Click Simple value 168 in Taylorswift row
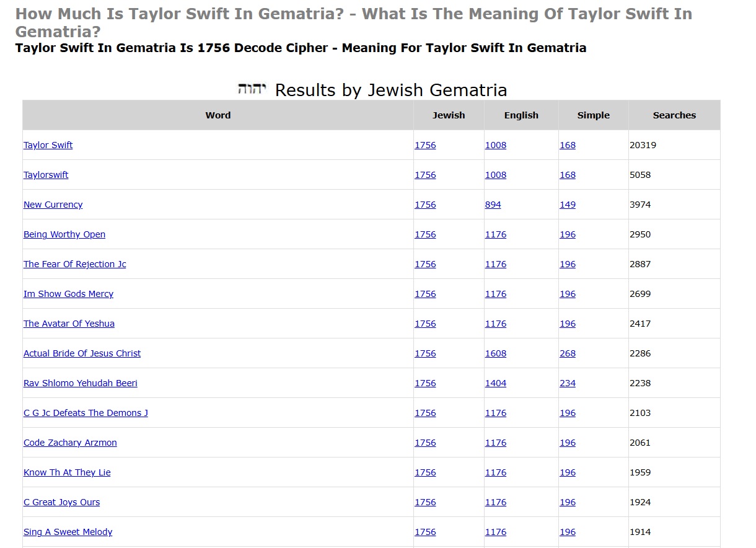This screenshot has height=548, width=756. pyautogui.click(x=568, y=175)
